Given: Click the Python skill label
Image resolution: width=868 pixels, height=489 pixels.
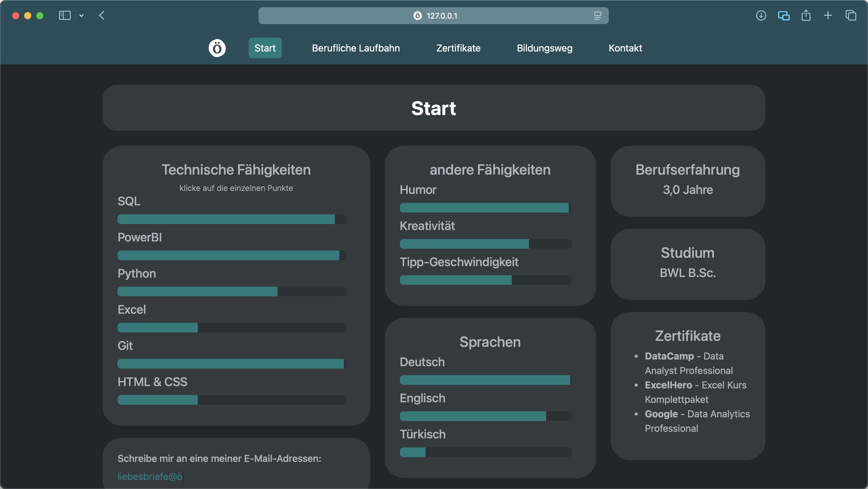Looking at the screenshot, I should tap(137, 274).
